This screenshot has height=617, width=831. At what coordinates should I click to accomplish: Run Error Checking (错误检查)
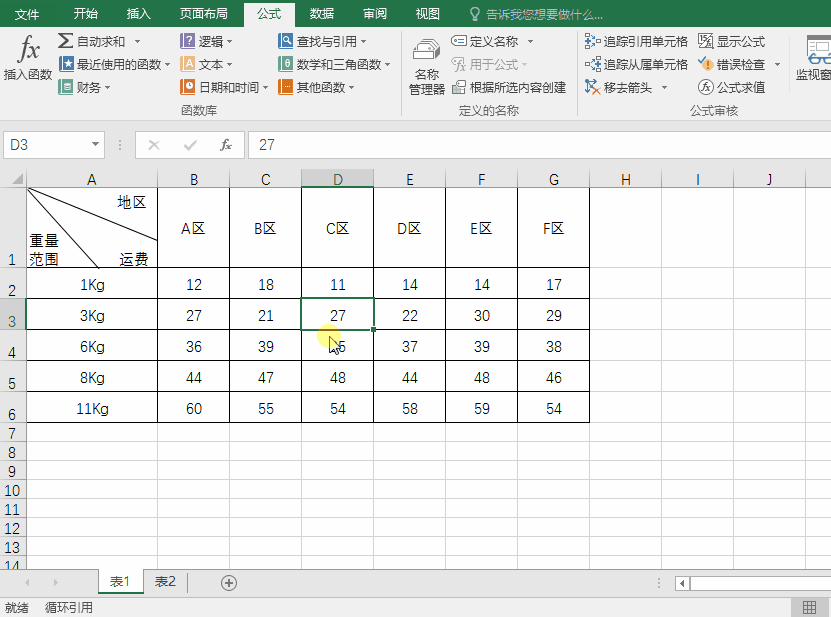731,64
